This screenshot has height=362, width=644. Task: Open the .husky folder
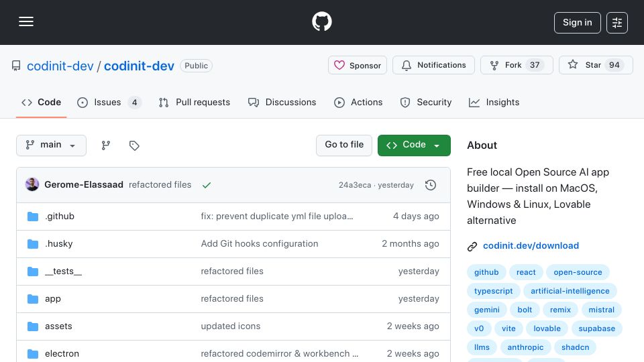click(59, 244)
